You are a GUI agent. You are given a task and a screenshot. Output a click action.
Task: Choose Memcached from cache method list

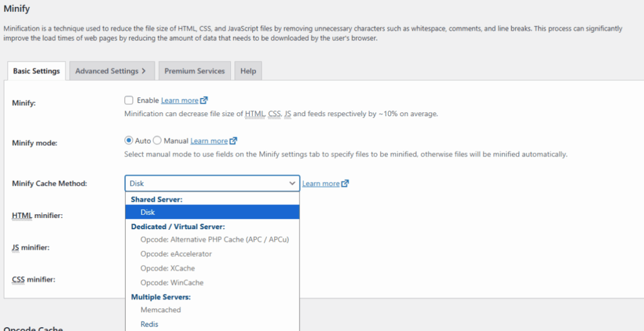point(160,310)
